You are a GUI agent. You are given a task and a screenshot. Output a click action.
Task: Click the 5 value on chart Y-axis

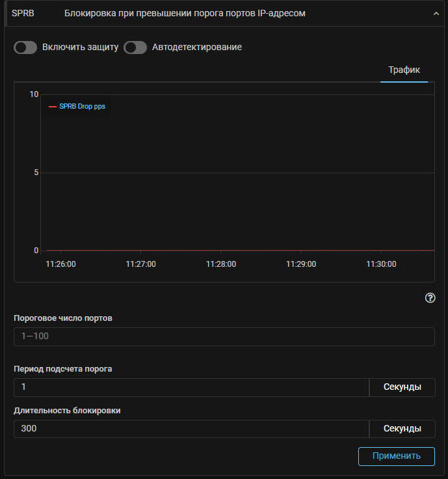pos(36,172)
